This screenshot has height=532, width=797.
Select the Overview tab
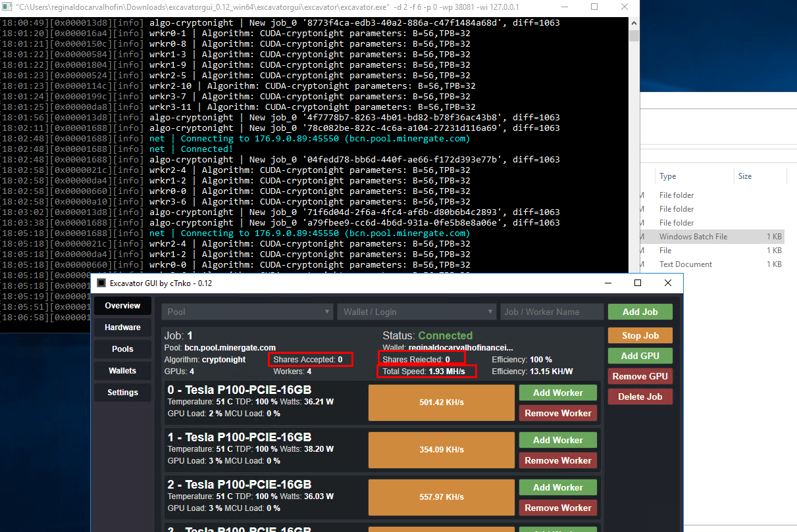point(122,305)
